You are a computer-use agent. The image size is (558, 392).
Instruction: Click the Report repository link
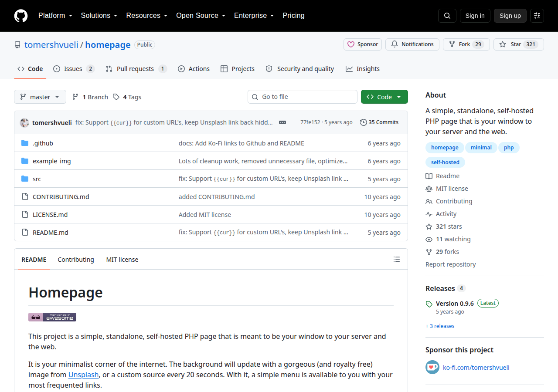click(x=450, y=264)
